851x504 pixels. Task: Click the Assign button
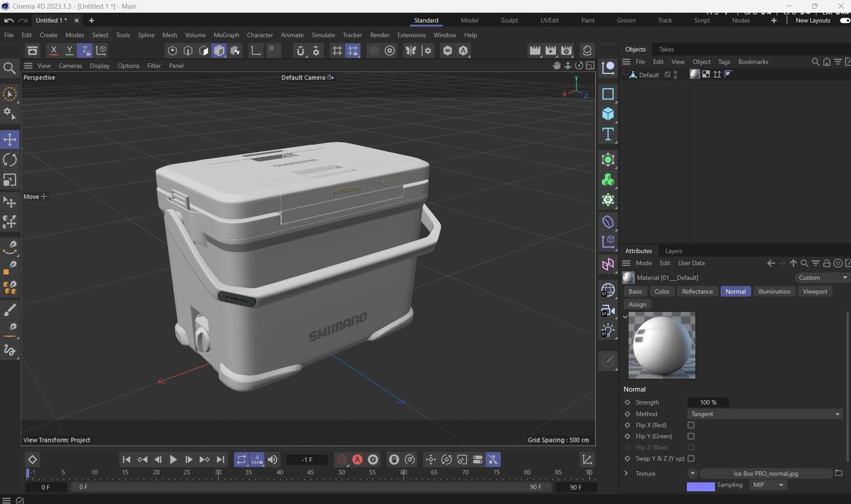click(x=638, y=304)
